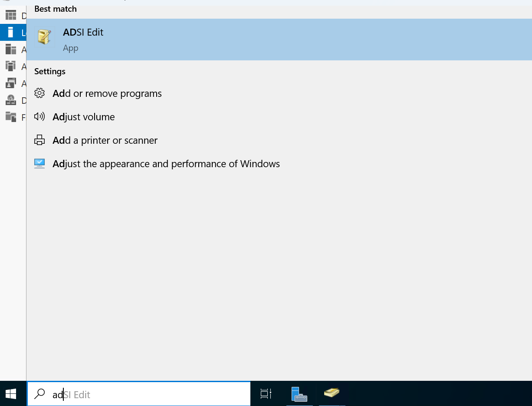Click the 'Settings' section heading

click(50, 71)
